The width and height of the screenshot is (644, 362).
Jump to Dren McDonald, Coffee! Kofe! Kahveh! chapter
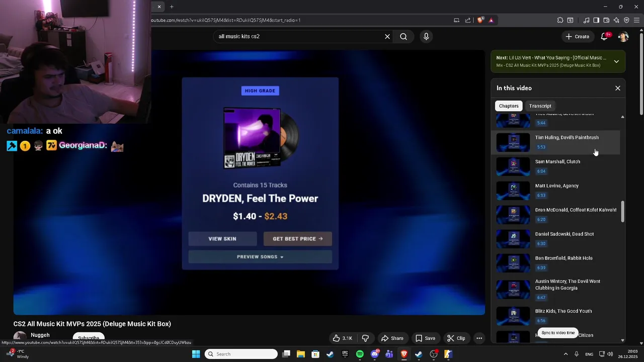pos(556,215)
